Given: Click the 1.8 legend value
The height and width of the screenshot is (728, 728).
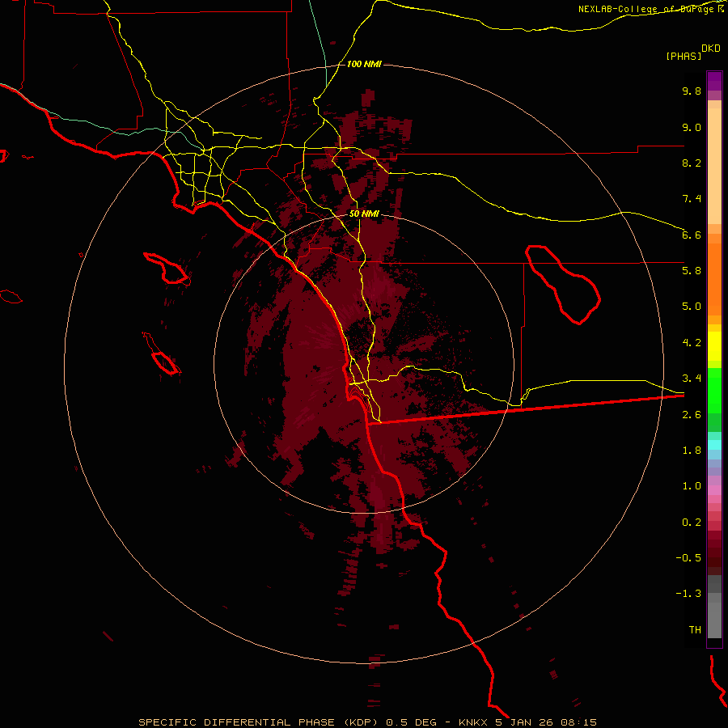Looking at the screenshot, I should click(692, 451).
